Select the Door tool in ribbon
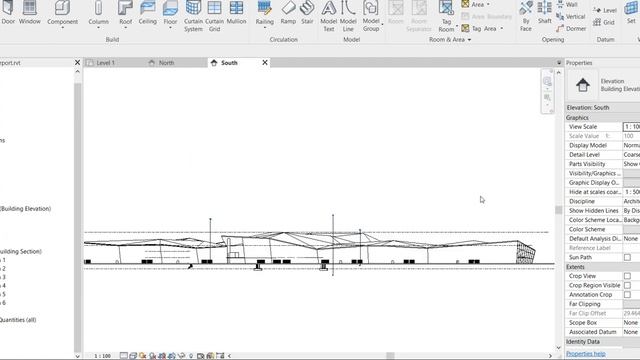The width and height of the screenshot is (640, 360). [x=8, y=12]
